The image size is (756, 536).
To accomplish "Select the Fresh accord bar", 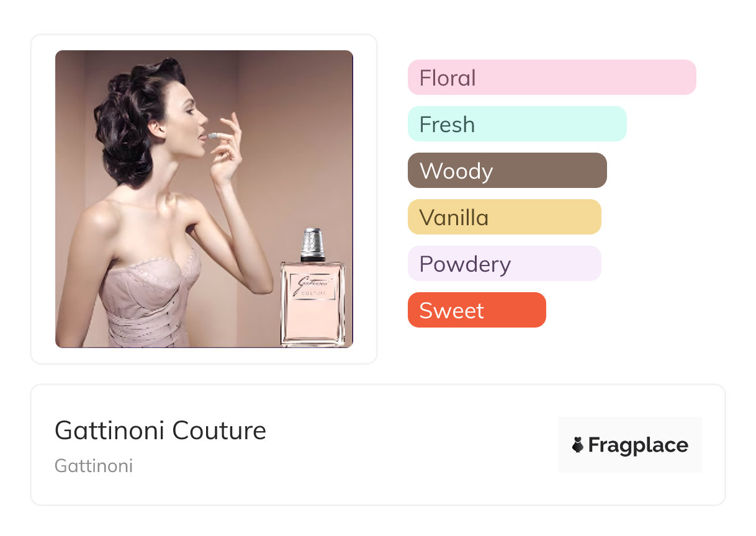I will (517, 124).
